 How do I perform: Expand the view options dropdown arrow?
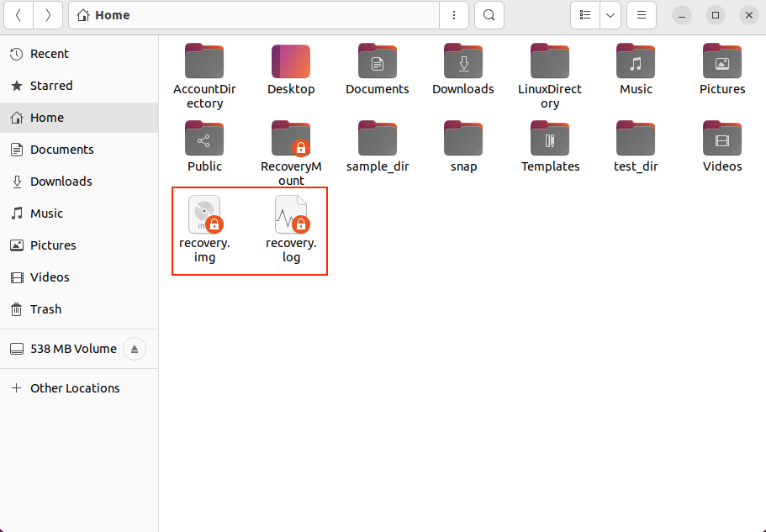610,15
